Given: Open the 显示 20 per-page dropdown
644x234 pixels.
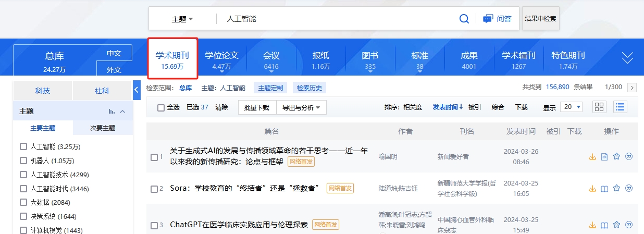Looking at the screenshot, I should 571,107.
